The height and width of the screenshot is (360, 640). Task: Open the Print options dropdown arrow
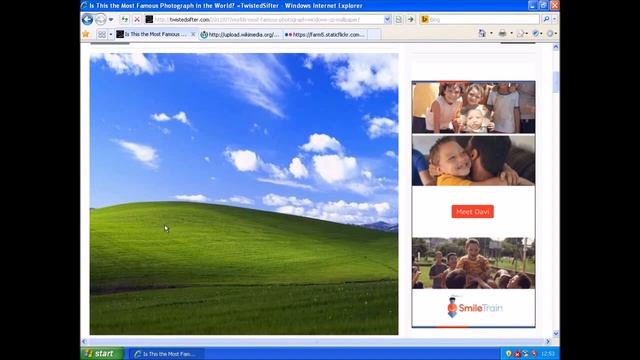(x=511, y=33)
